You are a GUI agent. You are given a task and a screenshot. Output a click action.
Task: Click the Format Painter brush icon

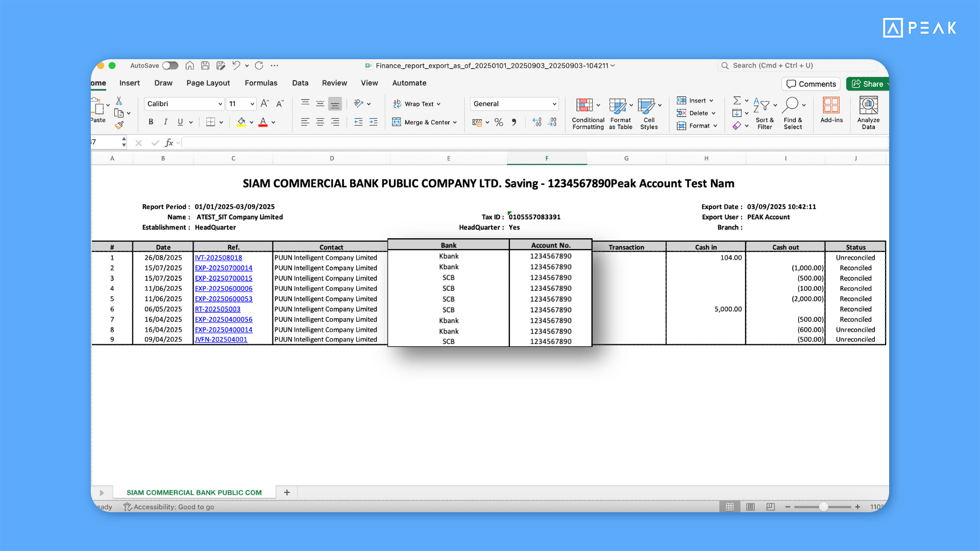tap(119, 125)
